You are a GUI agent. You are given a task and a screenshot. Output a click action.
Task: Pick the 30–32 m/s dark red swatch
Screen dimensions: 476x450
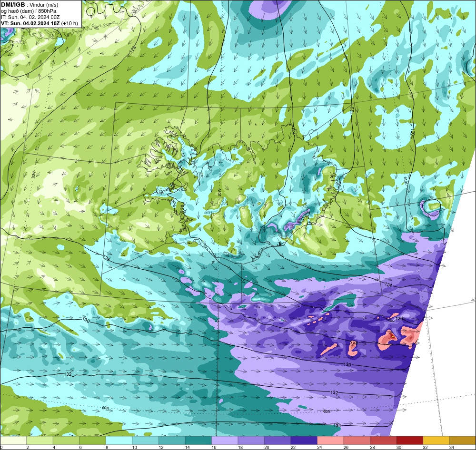tap(409, 440)
